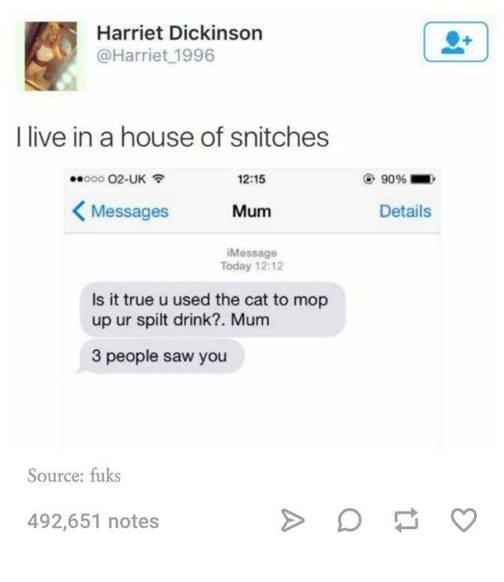Image resolution: width=504 pixels, height=582 pixels.
Task: Tap the rotation lock status icon
Action: click(x=369, y=180)
